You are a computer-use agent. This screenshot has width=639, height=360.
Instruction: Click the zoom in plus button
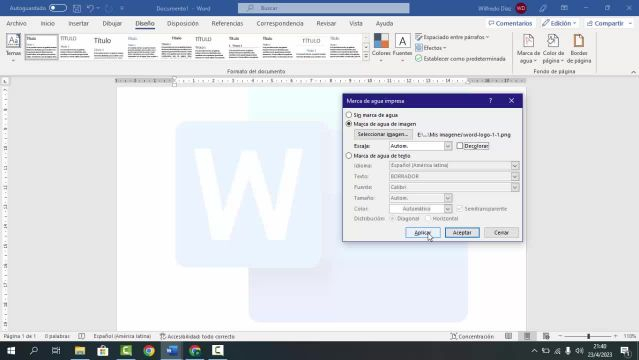pyautogui.click(x=615, y=336)
